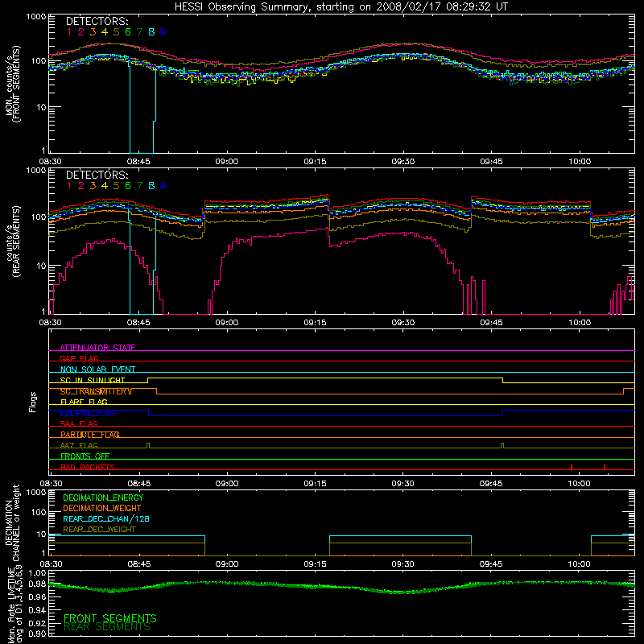The image size is (644, 644).
Task: Click the REAR_DEC_WEIGHT legend entry
Action: [99, 530]
